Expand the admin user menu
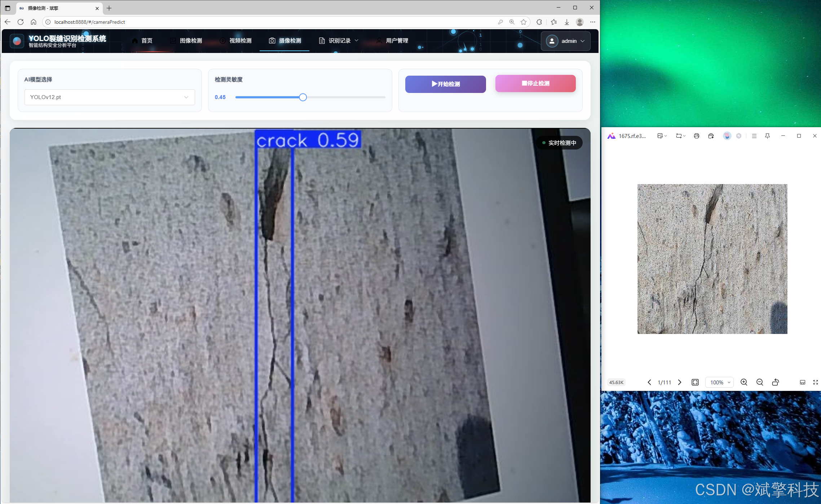Image resolution: width=821 pixels, height=504 pixels. [565, 41]
